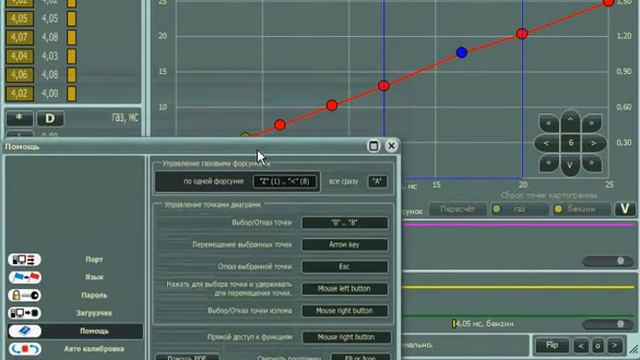Click the Выбор/Отказ точки излома label
640x360 pixels.
point(250,311)
